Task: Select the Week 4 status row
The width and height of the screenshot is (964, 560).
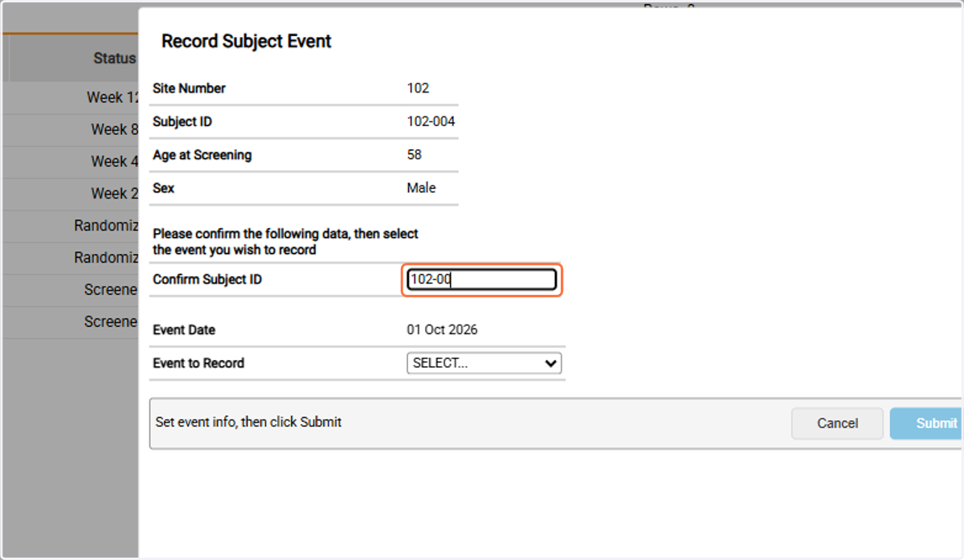Action: coord(70,161)
